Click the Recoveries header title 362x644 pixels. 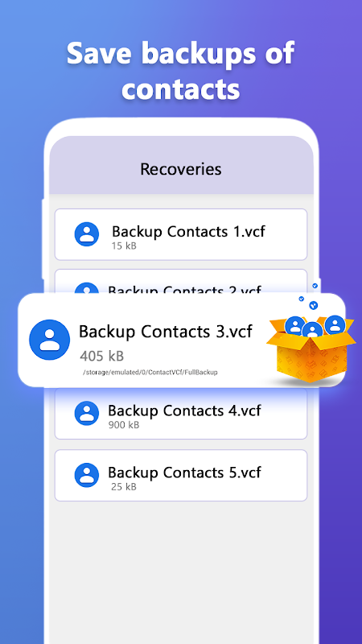click(181, 169)
